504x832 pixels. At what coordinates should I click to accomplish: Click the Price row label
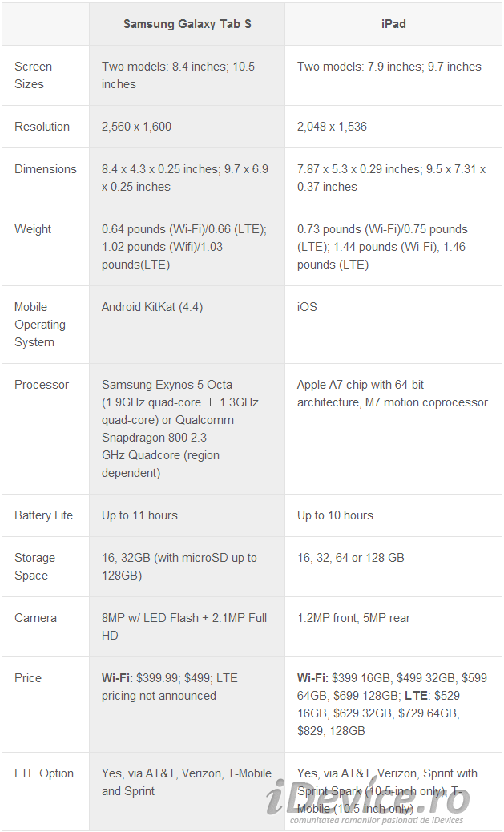point(28,677)
